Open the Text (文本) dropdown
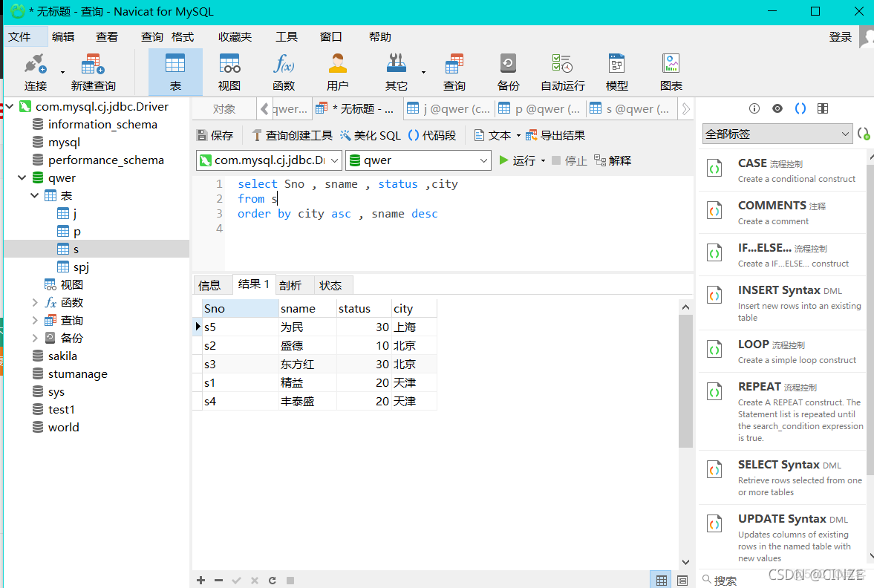 coord(498,135)
